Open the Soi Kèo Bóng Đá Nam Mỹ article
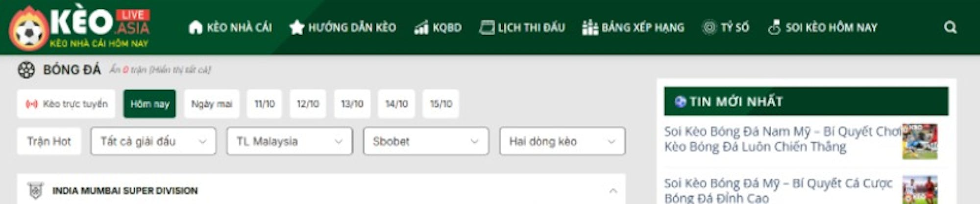Viewport: 980px width, 204px height. [783, 139]
